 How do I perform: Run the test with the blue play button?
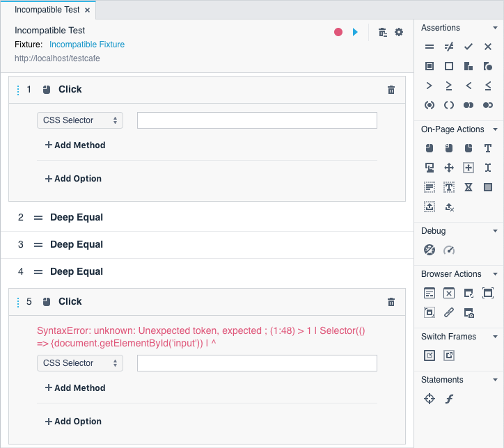pos(355,32)
